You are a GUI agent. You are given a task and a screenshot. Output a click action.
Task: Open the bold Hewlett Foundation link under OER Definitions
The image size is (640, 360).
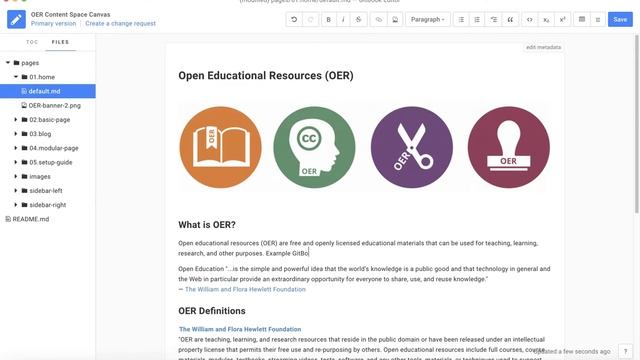(x=240, y=329)
